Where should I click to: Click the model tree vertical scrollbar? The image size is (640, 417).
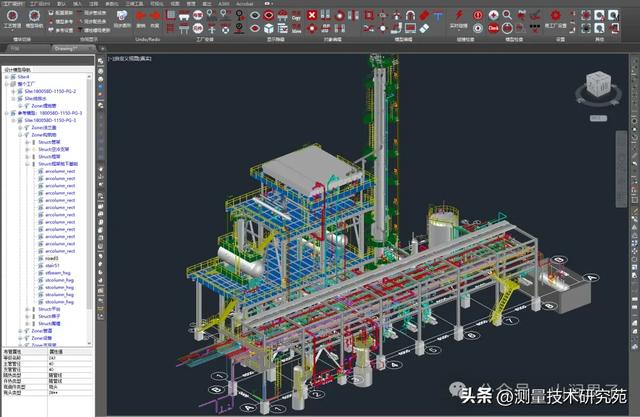[x=89, y=192]
